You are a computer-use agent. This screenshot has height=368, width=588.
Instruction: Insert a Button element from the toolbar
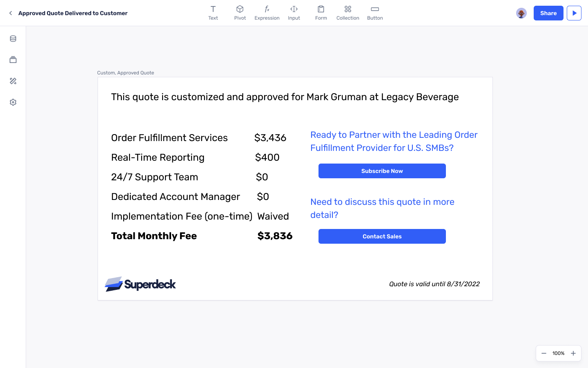click(375, 13)
